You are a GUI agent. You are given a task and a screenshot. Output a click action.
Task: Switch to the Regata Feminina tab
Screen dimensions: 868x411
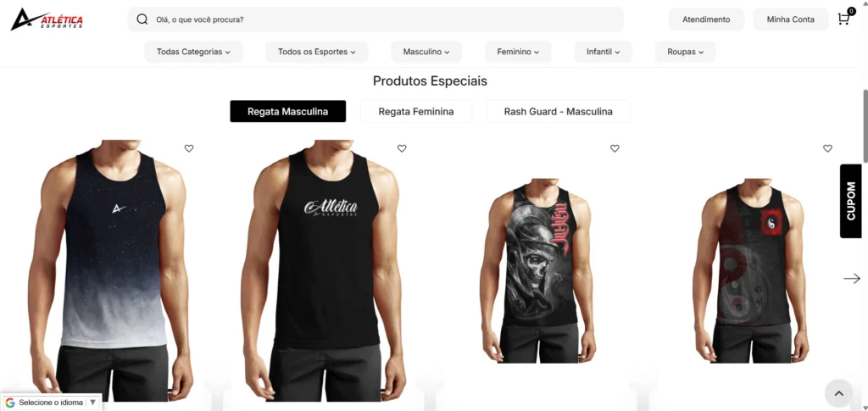(416, 111)
